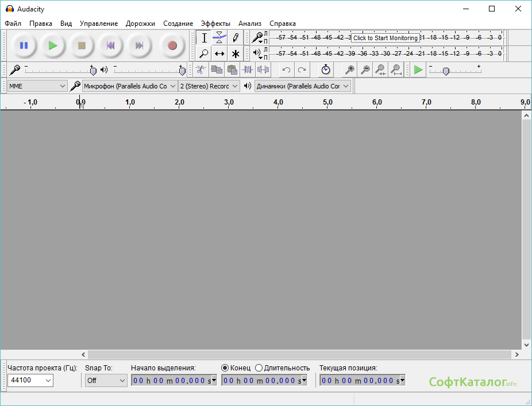Screen dimensions: 532x406
Task: Select the Selection tool
Action: pyautogui.click(x=204, y=37)
